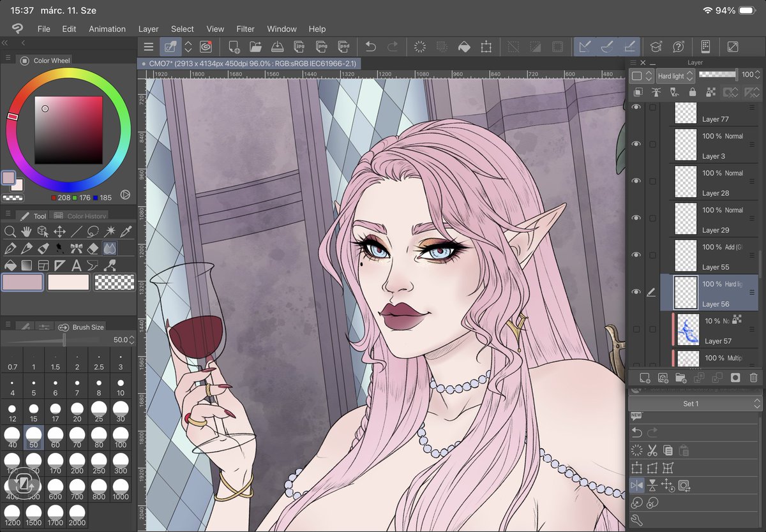The height and width of the screenshot is (532, 766).
Task: Open the Filter menu
Action: pos(245,29)
